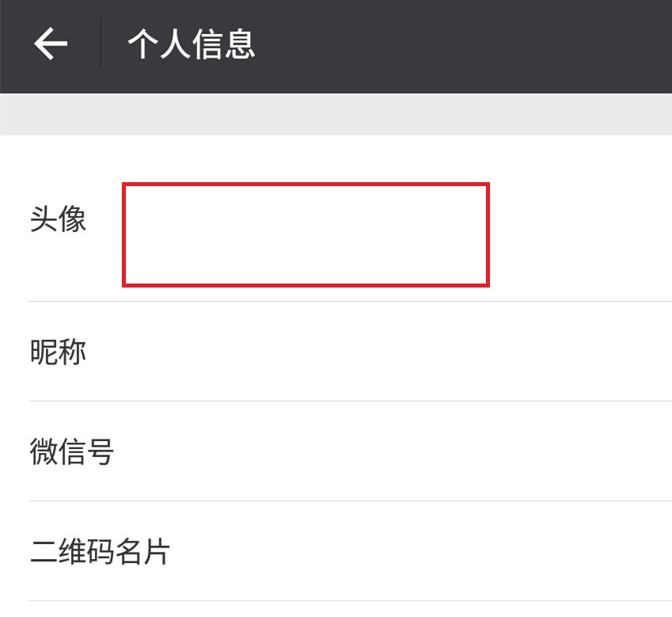This screenshot has height=617, width=672.
Task: Open the 昵称 nickname row
Action: click(336, 352)
